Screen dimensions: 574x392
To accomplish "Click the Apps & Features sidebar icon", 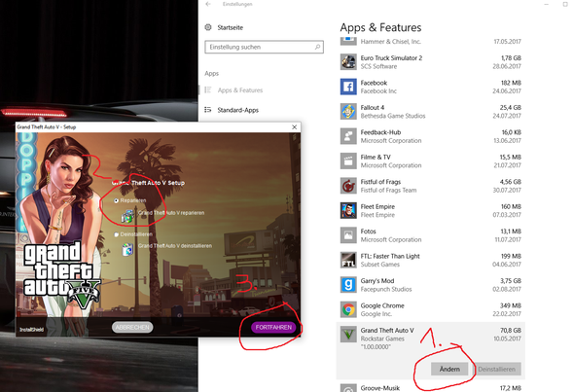I will tap(208, 90).
